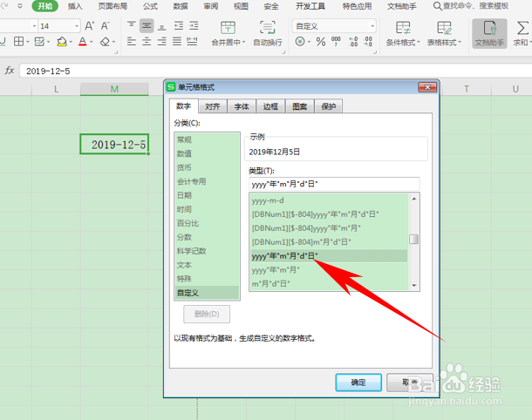
Task: Expand the currency format dropdown arrow
Action: 309,42
